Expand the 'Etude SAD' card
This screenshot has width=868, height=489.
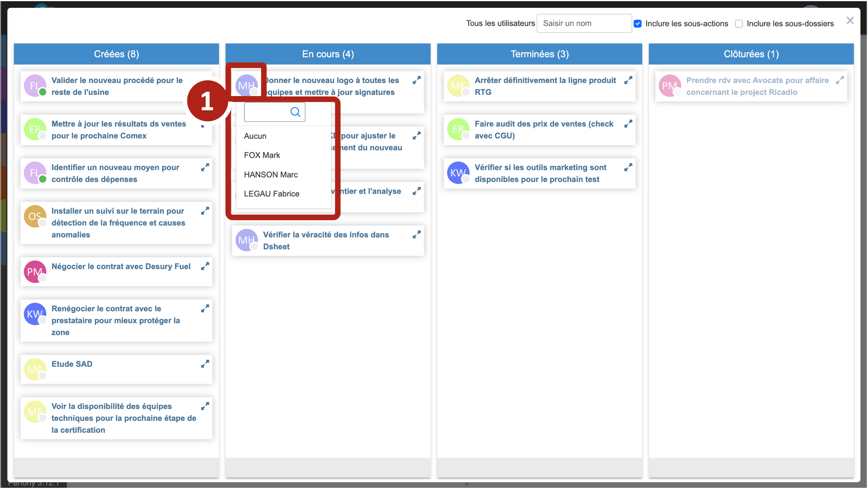[204, 364]
